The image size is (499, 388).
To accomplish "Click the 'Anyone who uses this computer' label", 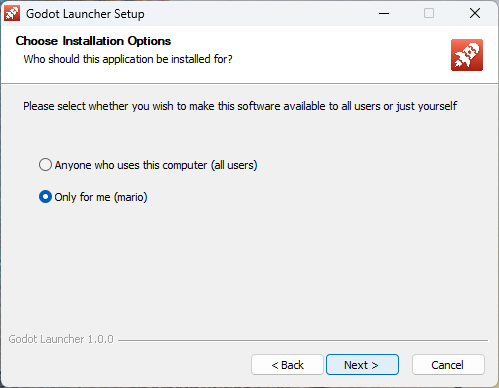I will [x=156, y=165].
